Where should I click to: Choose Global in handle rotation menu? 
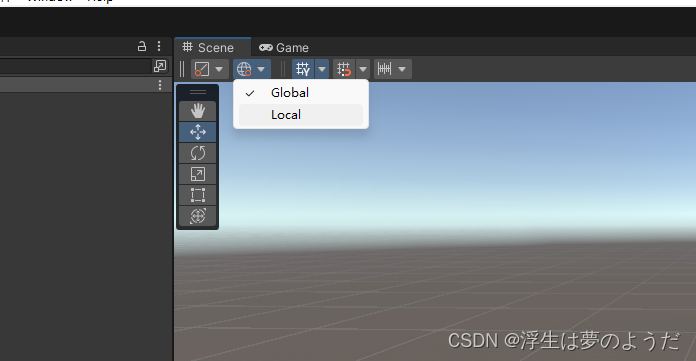(301, 93)
